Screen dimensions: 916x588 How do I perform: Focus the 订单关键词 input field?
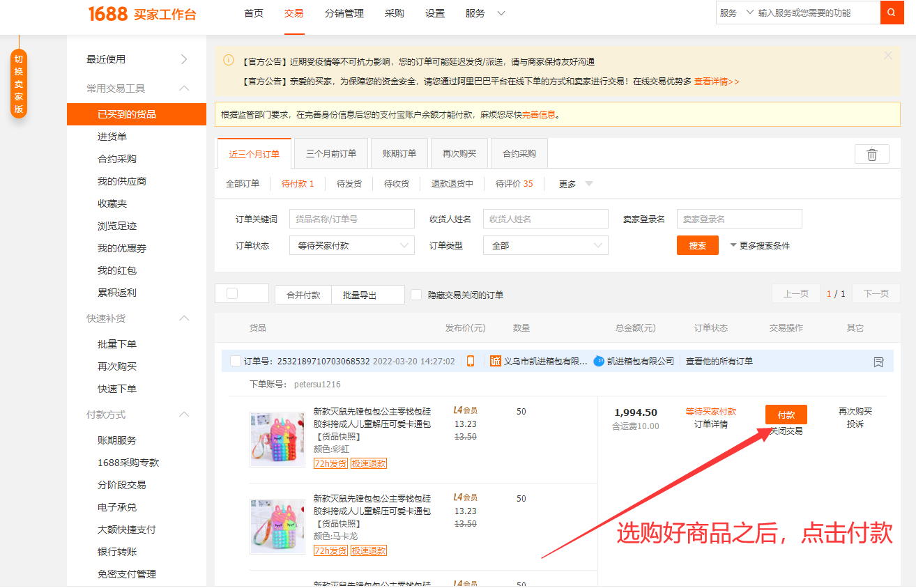click(x=352, y=219)
